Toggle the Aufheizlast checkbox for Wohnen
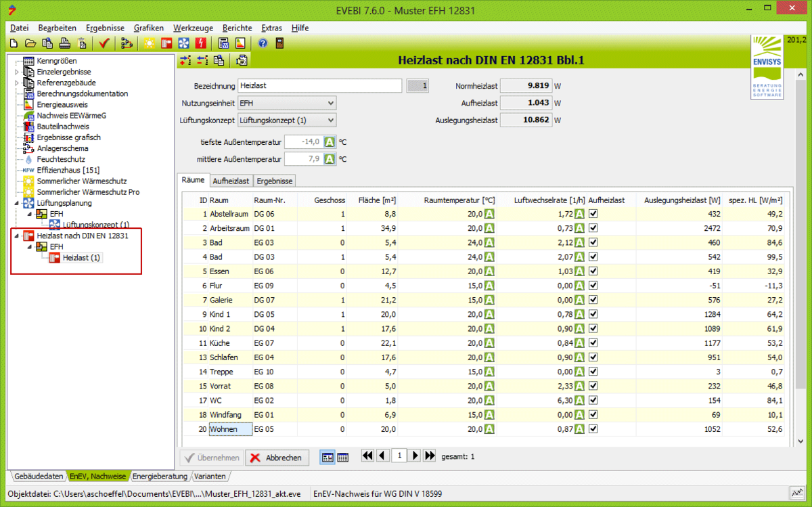This screenshot has height=507, width=812. [x=593, y=429]
